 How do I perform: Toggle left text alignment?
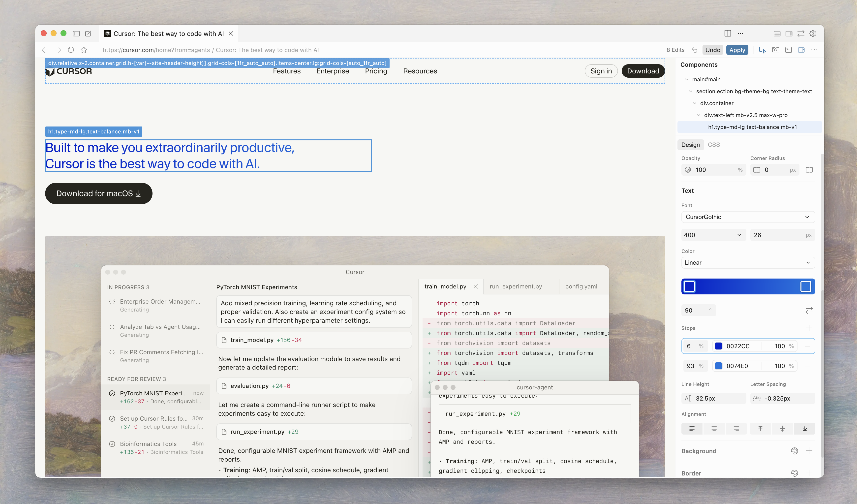coord(692,429)
